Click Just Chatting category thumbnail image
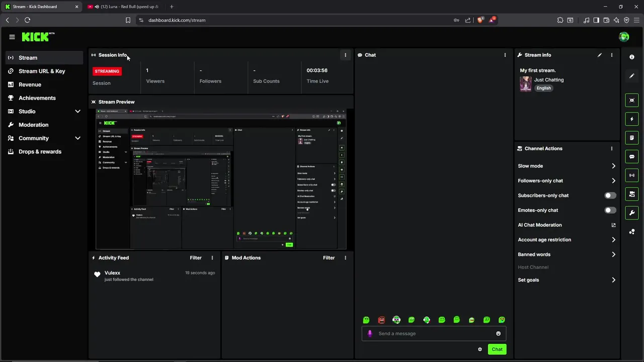Screen dimensions: 644x362 click(526, 84)
